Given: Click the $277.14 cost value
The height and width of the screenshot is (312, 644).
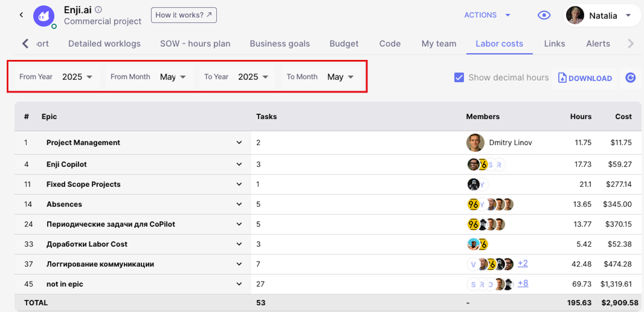Looking at the screenshot, I should (x=619, y=184).
